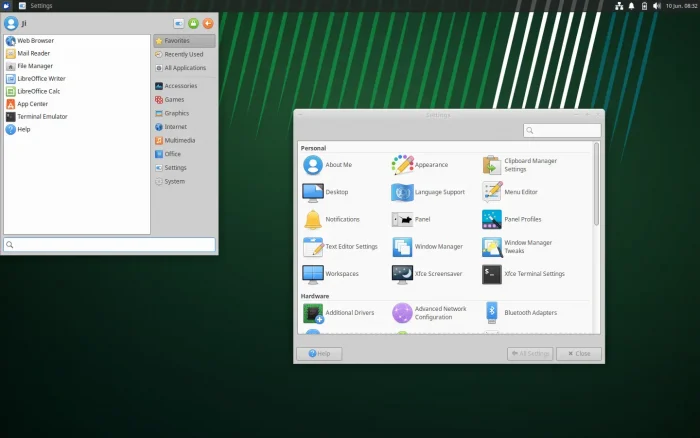Click the log out icon in menu
This screenshot has width=700, height=438.
[208, 23]
